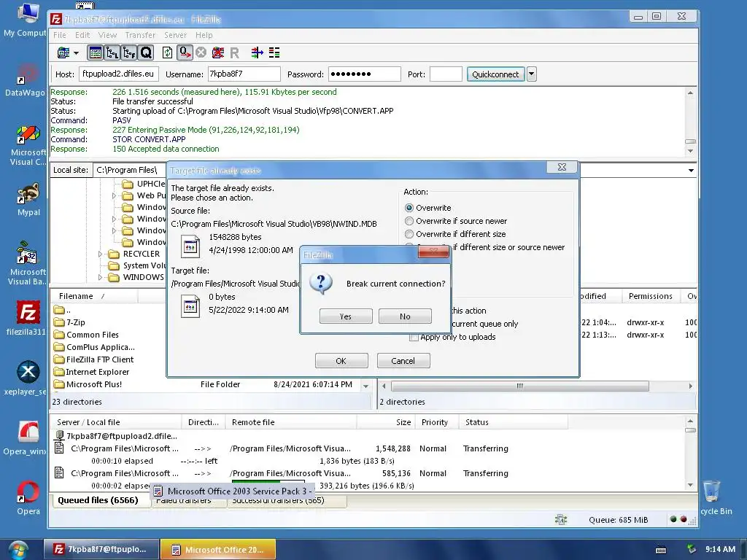Toggle the remote directory tree icon
This screenshot has width=747, height=560.
129,52
